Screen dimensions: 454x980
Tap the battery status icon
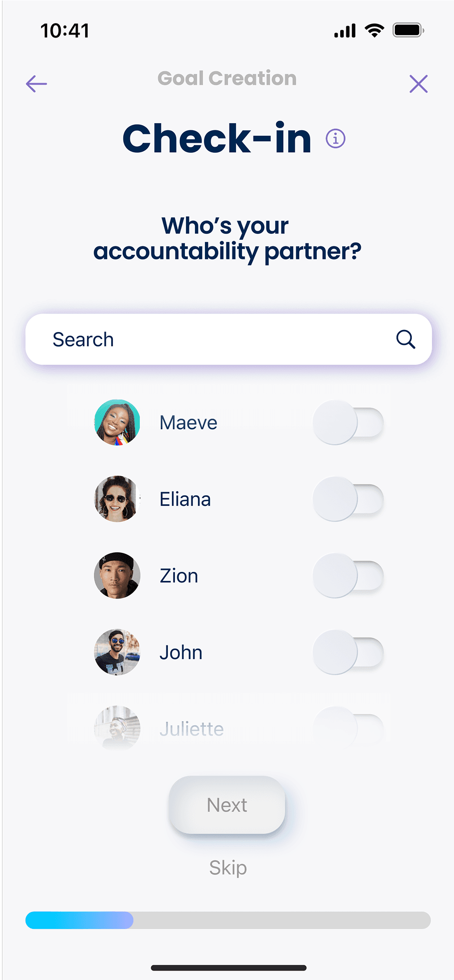pos(408,30)
